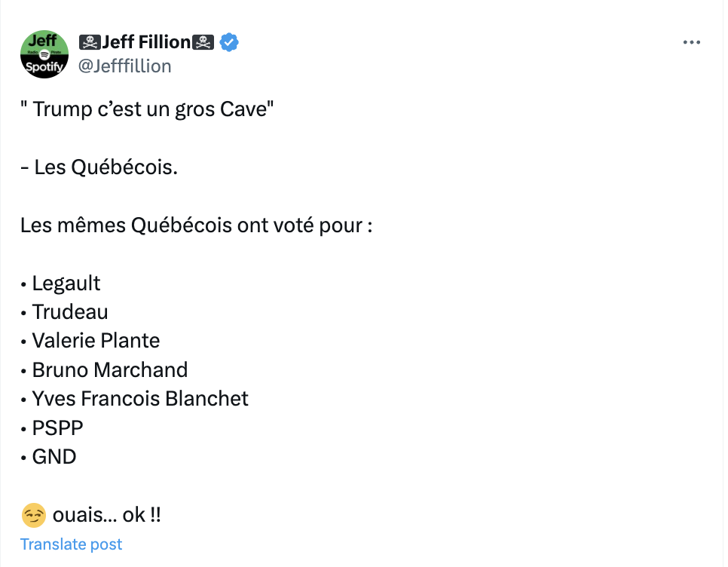The image size is (728, 567).
Task: Open the @Jefffillion handle link
Action: pyautogui.click(x=124, y=66)
